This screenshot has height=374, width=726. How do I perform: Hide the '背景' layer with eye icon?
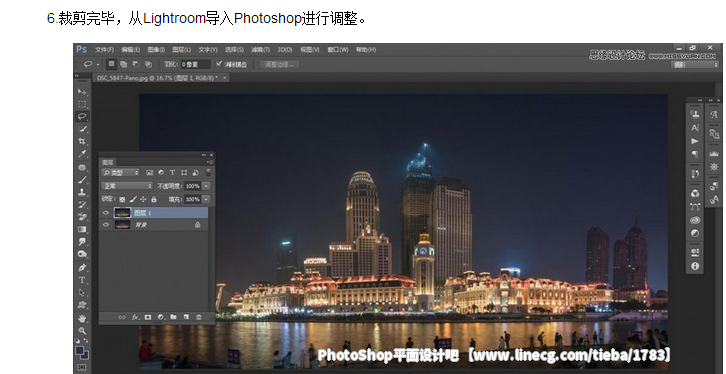(x=106, y=225)
